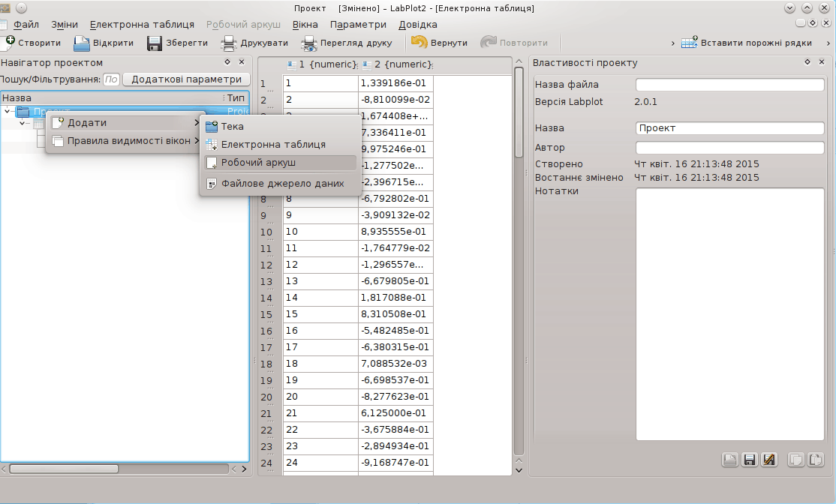Click the save template floppy icon in properties panel
This screenshot has width=836, height=504.
749,460
